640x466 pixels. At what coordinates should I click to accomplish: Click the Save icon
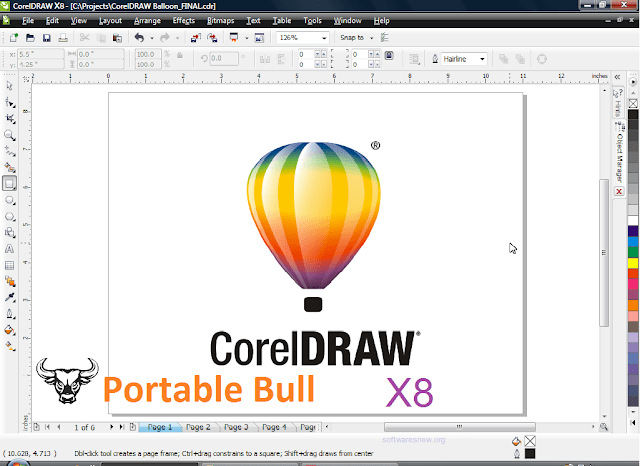click(x=47, y=38)
